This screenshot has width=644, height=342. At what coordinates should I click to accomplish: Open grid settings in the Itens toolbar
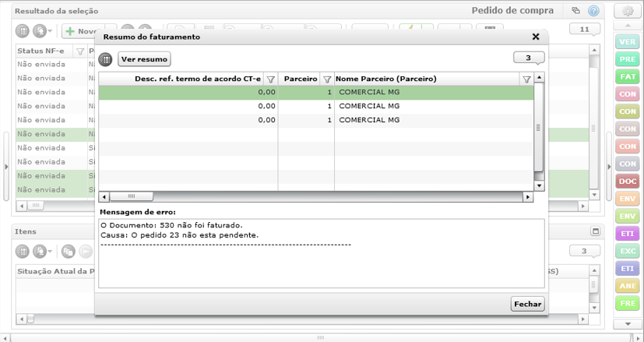click(x=22, y=251)
